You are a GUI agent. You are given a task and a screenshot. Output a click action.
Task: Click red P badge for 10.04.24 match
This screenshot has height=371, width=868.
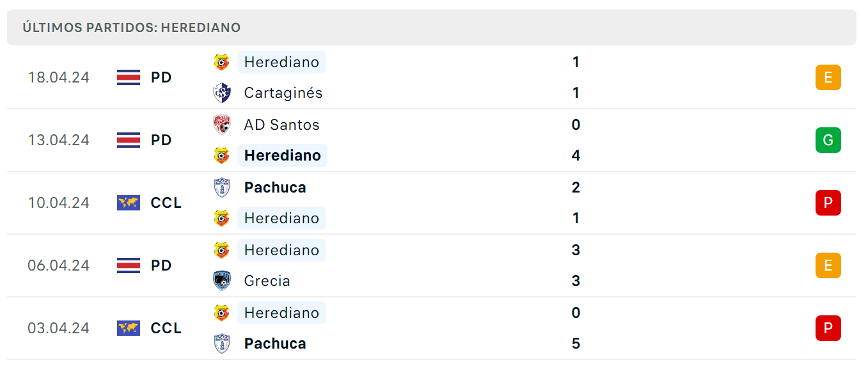(828, 203)
